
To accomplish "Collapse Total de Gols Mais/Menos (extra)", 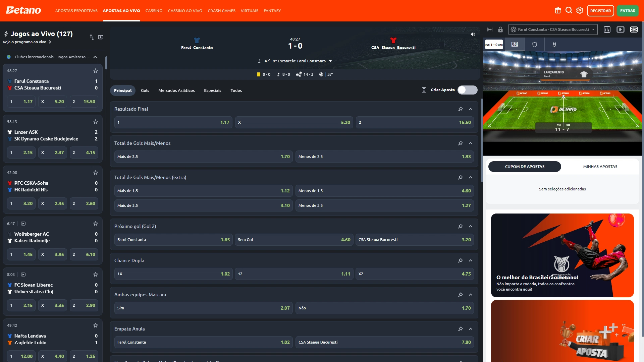I will coord(471,177).
